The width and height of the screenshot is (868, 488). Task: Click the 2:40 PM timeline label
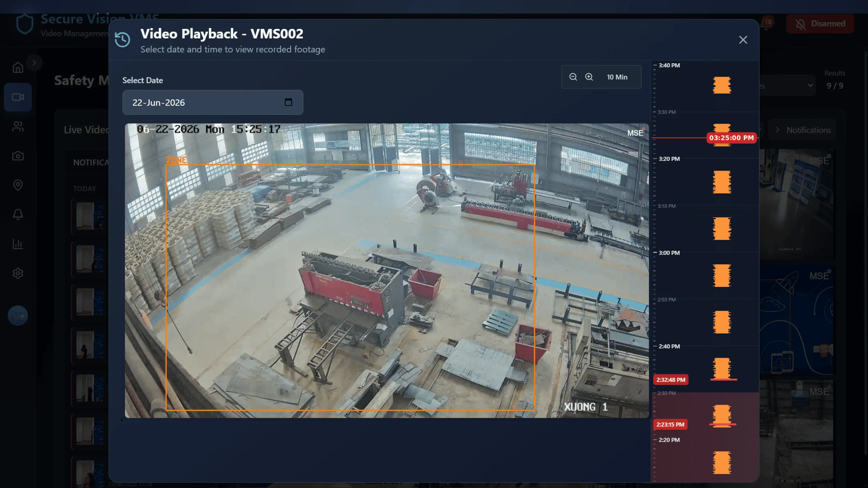click(x=669, y=346)
